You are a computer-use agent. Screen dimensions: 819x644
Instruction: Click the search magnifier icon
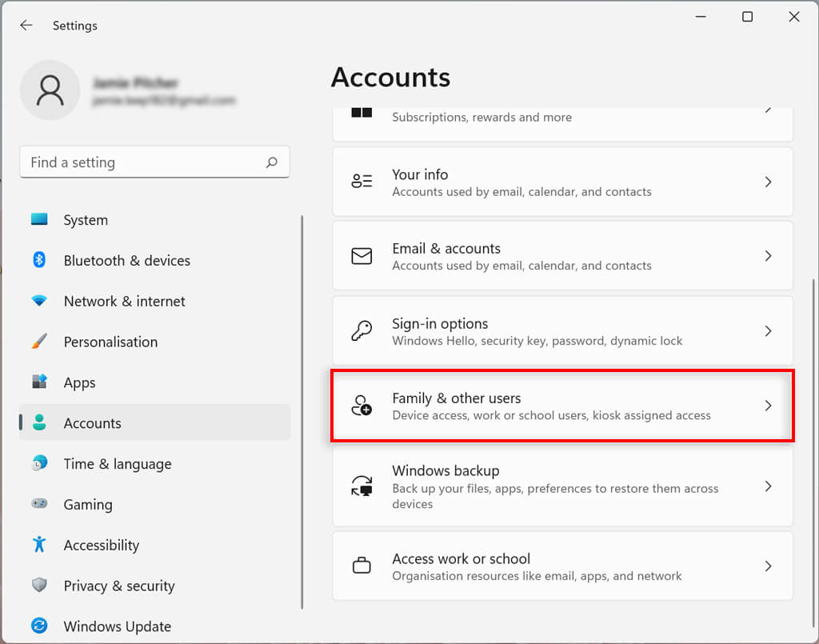coord(272,162)
